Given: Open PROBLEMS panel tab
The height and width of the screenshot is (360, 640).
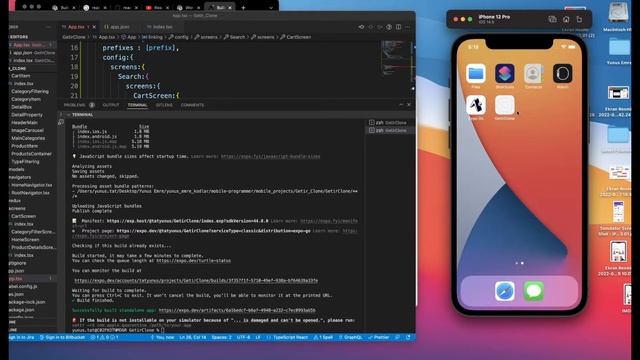Looking at the screenshot, I should [x=79, y=105].
